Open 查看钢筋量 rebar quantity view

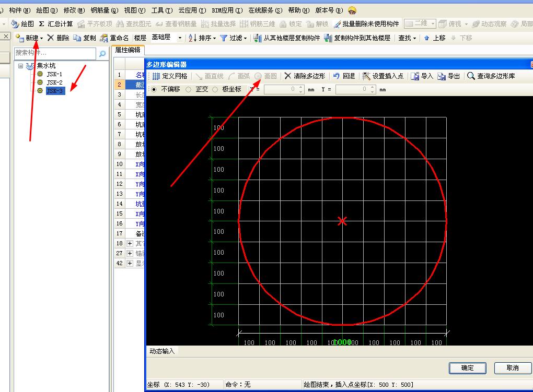(176, 24)
